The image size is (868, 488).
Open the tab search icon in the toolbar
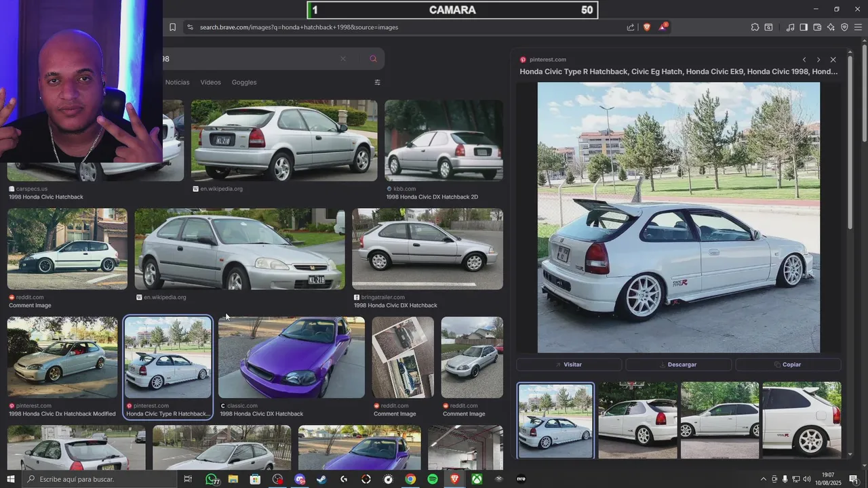(768, 27)
